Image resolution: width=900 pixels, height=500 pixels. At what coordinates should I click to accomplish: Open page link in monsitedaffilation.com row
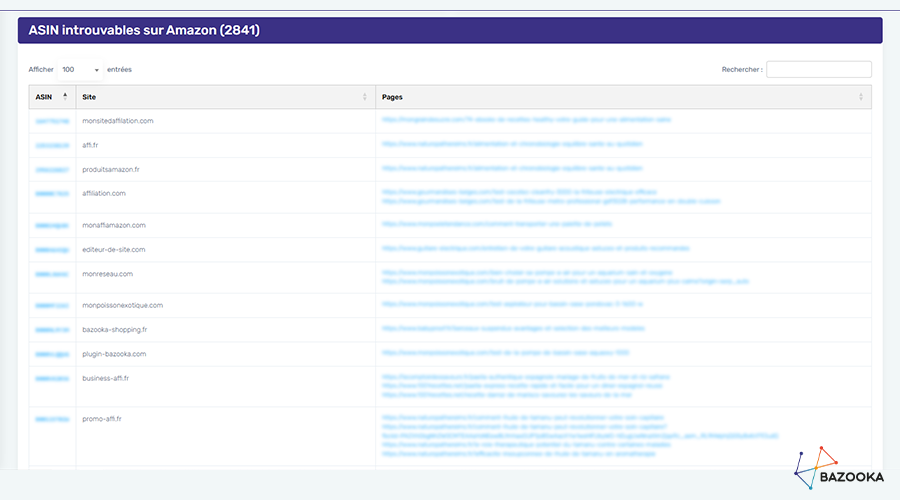tap(526, 119)
